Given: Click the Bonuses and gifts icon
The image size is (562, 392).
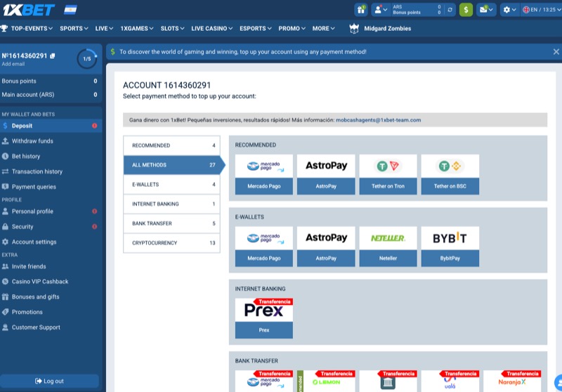Looking at the screenshot, I should click(5, 296).
